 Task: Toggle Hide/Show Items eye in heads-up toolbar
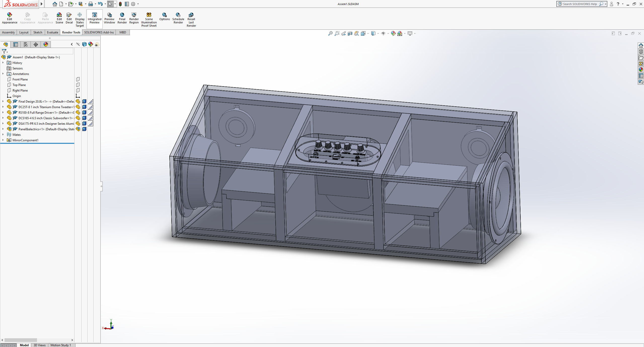click(x=384, y=33)
